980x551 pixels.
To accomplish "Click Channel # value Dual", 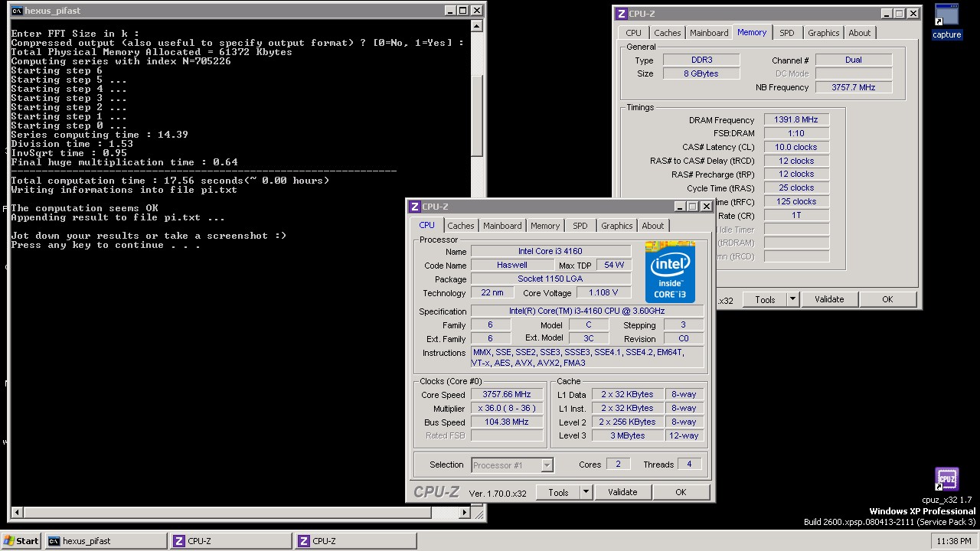I will [x=853, y=60].
